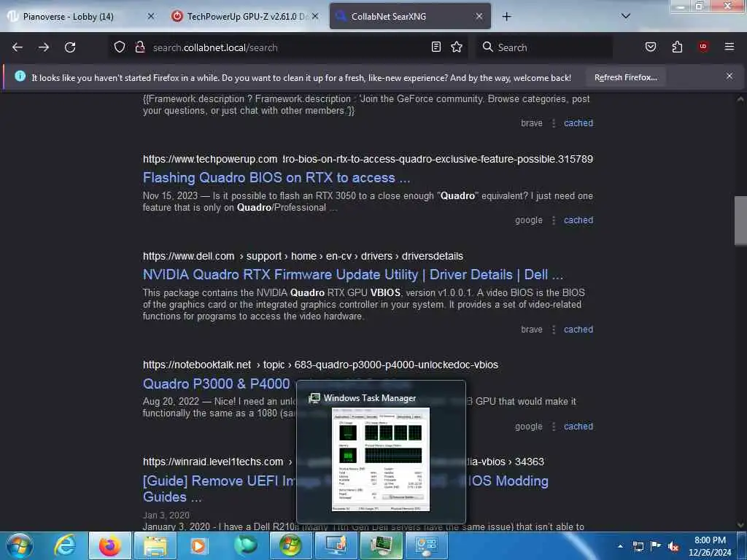
Task: Click Firefox taskbar icon
Action: (x=109, y=545)
